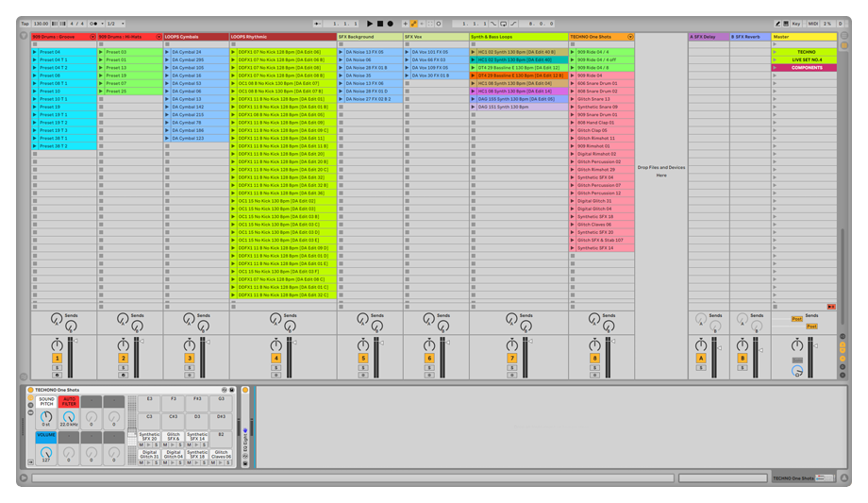The image size is (868, 503).
Task: Toggle the computer MIDI keyboard icon
Action: coord(786,24)
